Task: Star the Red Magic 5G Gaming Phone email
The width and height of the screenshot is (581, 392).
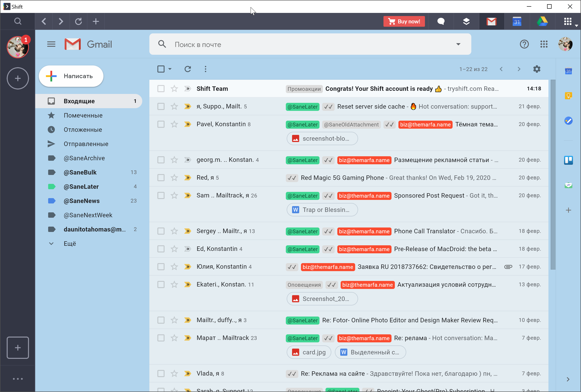Action: point(174,178)
